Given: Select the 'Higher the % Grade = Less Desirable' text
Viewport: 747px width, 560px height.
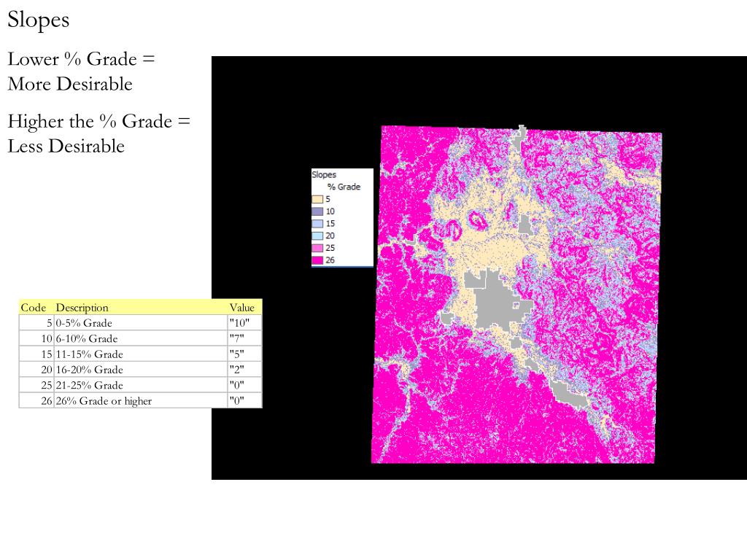Looking at the screenshot, I should [x=98, y=133].
